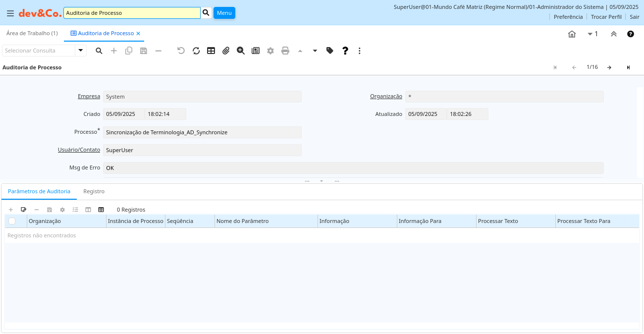Check the select-all checkbox in grid header
Screen dimensions: 644x334
(x=12, y=221)
